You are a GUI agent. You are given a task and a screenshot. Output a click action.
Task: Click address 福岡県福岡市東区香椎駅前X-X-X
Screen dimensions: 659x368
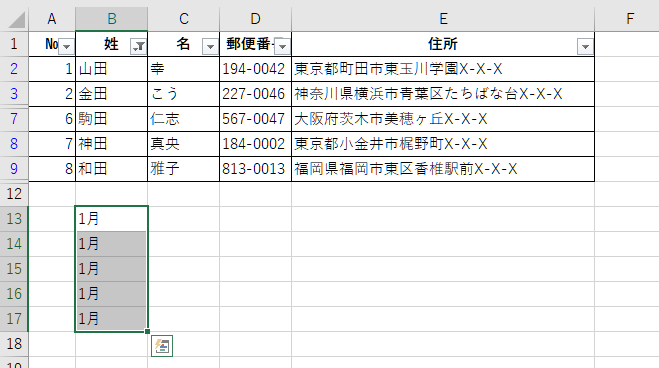coord(406,169)
